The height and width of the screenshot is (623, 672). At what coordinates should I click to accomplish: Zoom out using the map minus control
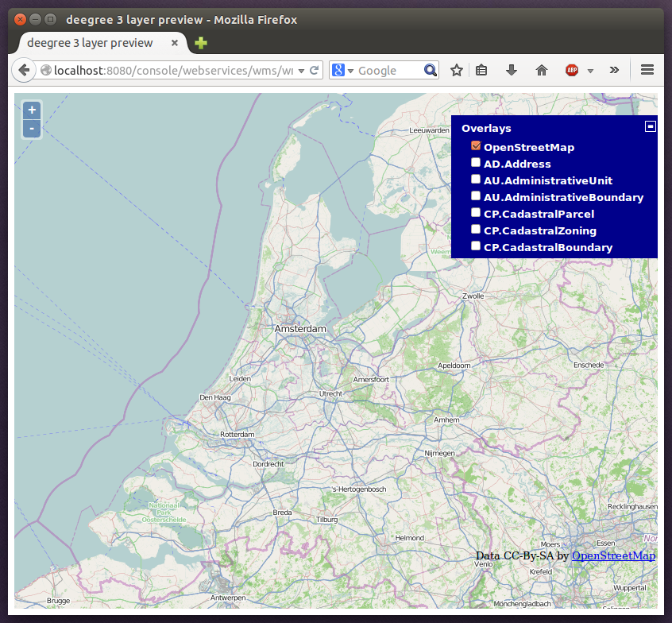point(31,128)
